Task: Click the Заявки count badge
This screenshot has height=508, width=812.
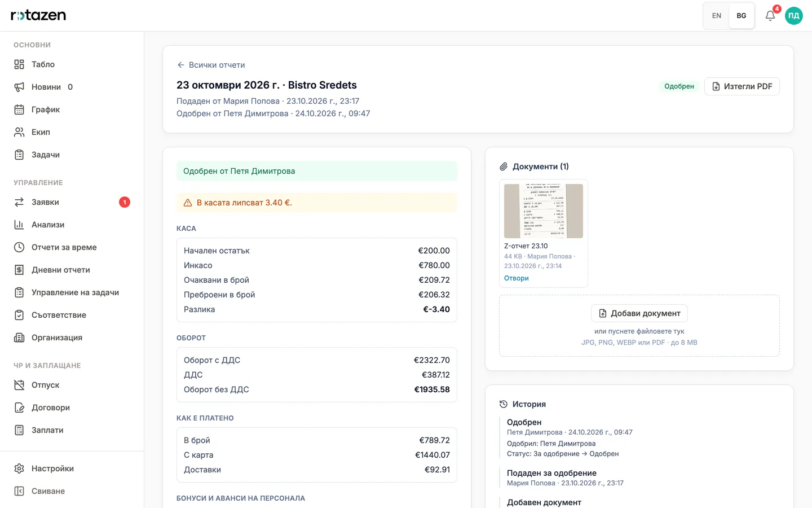Action: coord(125,202)
